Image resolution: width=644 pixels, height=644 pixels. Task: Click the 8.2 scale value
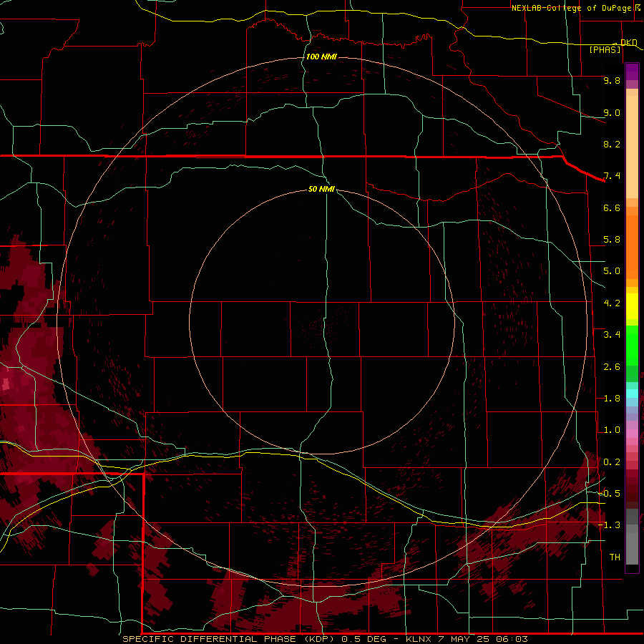[612, 144]
